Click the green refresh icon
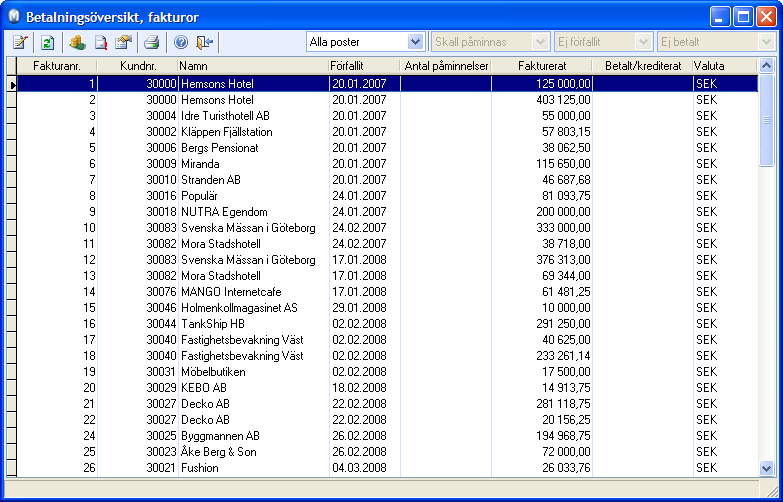 tap(47, 42)
